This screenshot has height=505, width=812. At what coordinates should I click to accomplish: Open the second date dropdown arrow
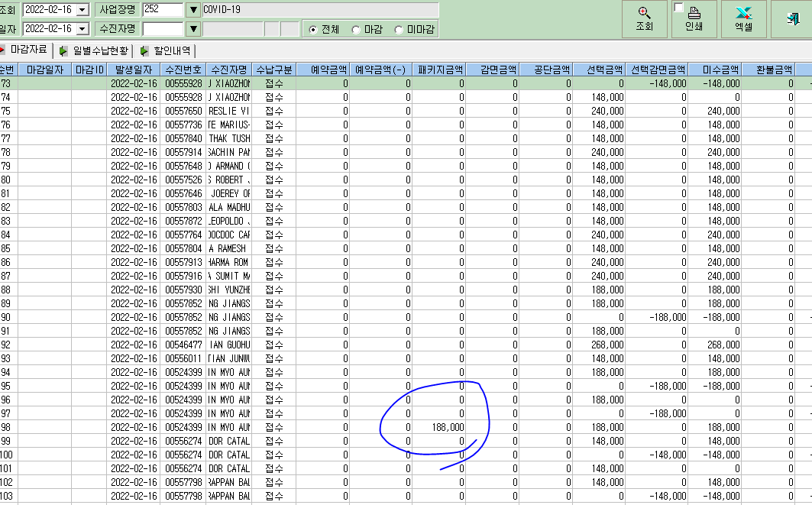point(82,29)
